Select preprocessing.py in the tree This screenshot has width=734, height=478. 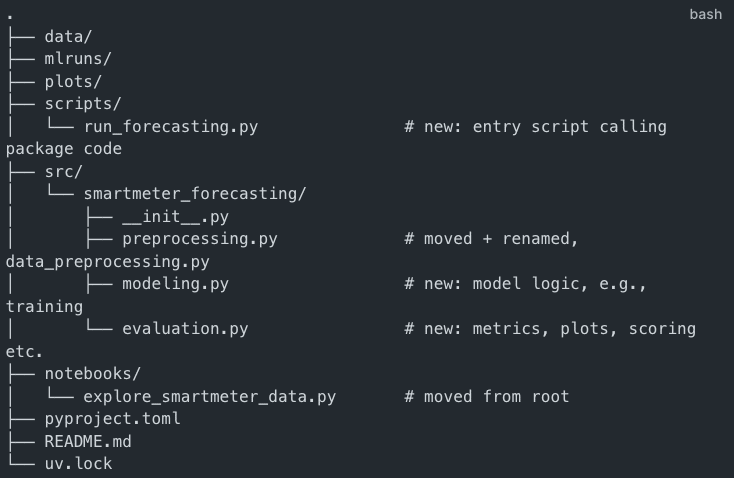[200, 239]
